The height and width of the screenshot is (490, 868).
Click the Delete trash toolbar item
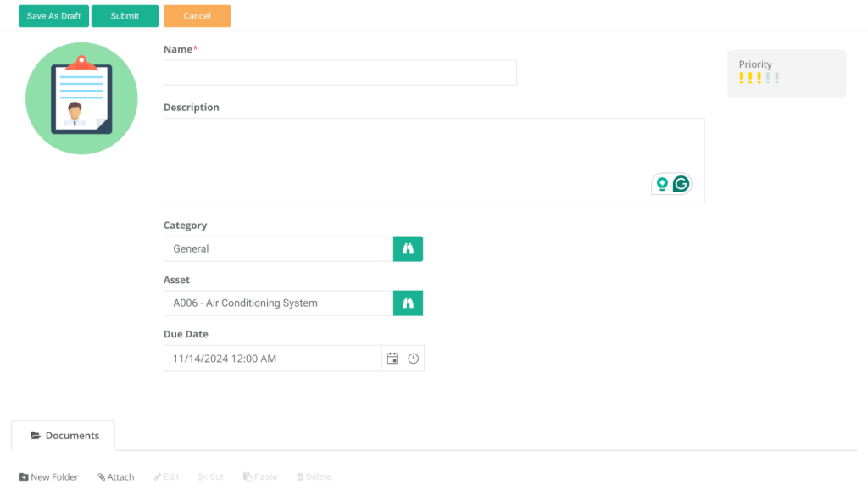click(314, 476)
